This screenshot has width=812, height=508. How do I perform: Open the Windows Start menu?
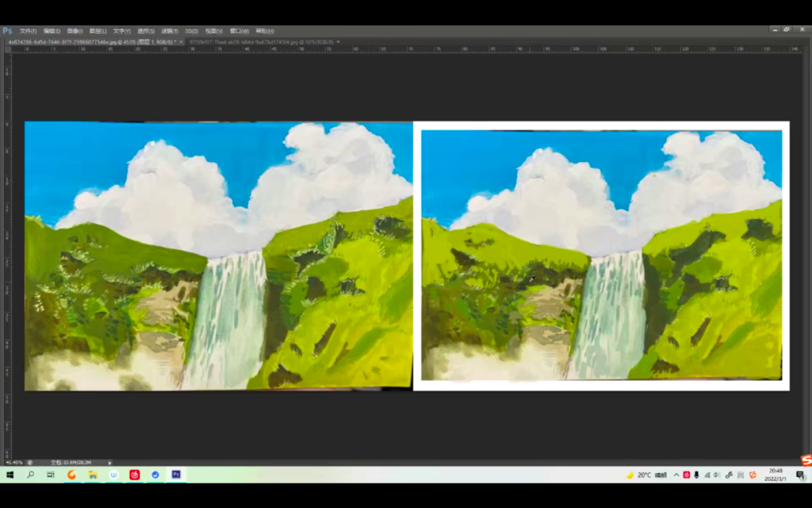(10, 475)
